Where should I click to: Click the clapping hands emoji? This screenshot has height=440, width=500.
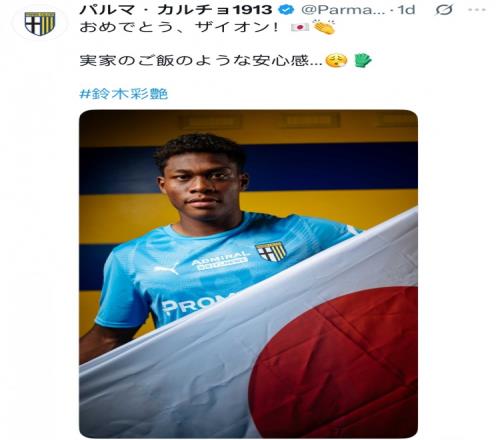pyautogui.click(x=324, y=27)
